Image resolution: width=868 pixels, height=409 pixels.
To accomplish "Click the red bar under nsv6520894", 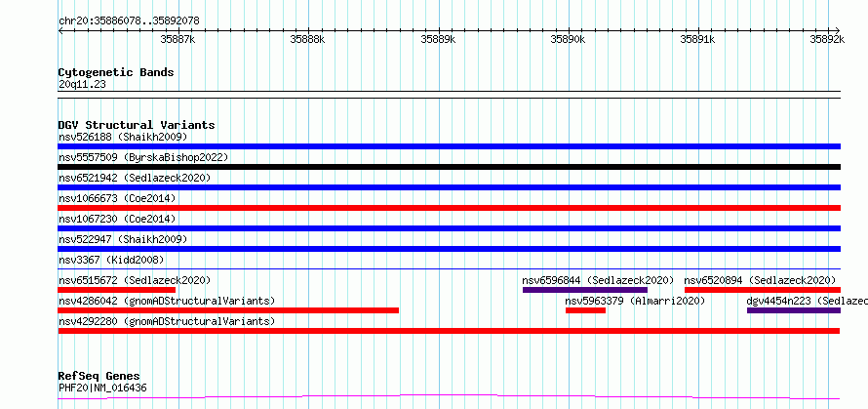I will [x=763, y=290].
